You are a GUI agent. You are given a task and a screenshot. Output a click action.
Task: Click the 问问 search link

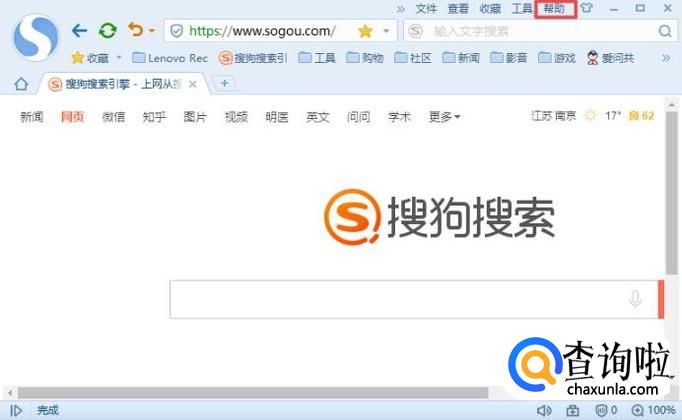tap(358, 117)
